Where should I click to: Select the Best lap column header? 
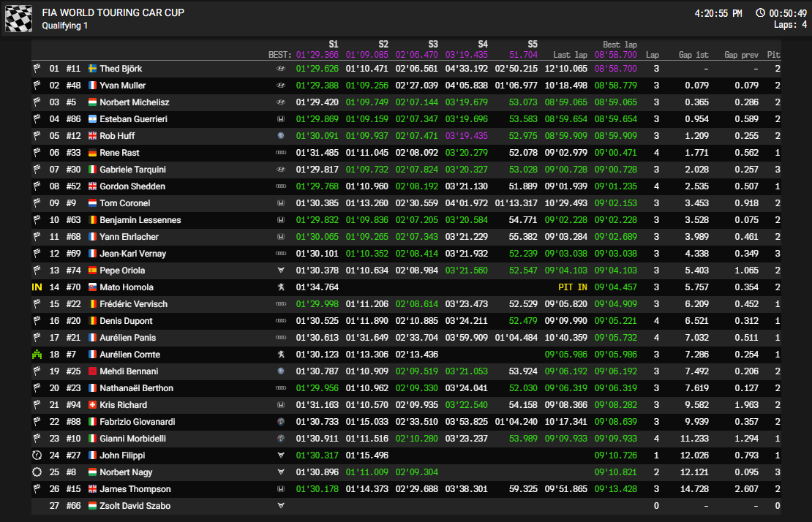[620, 44]
